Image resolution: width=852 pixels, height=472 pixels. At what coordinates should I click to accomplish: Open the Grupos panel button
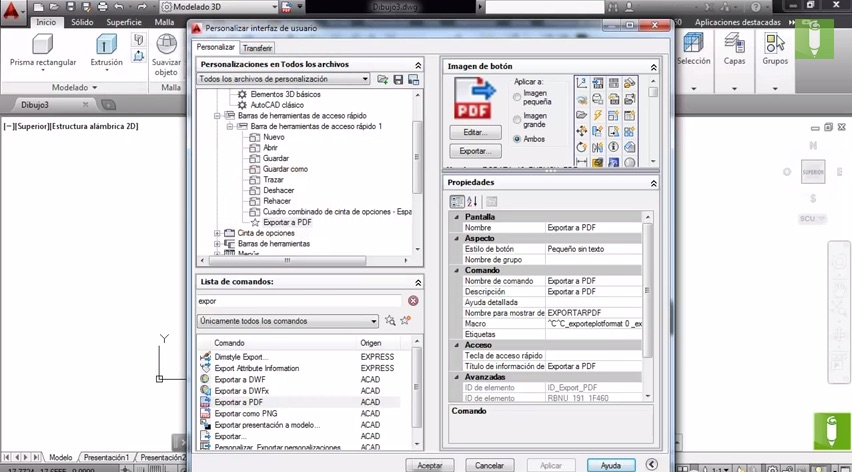click(x=775, y=49)
